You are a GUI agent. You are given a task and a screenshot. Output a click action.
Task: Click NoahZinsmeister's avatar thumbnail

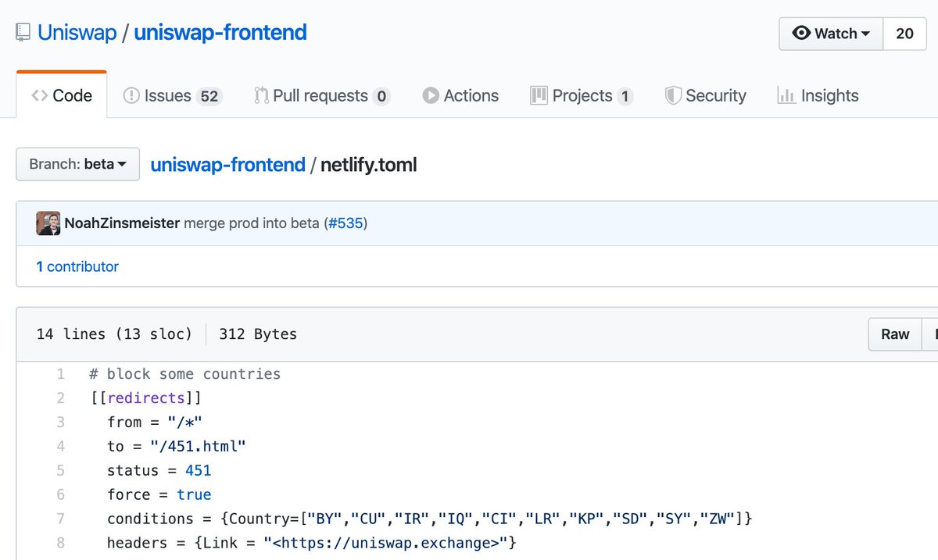[x=48, y=223]
